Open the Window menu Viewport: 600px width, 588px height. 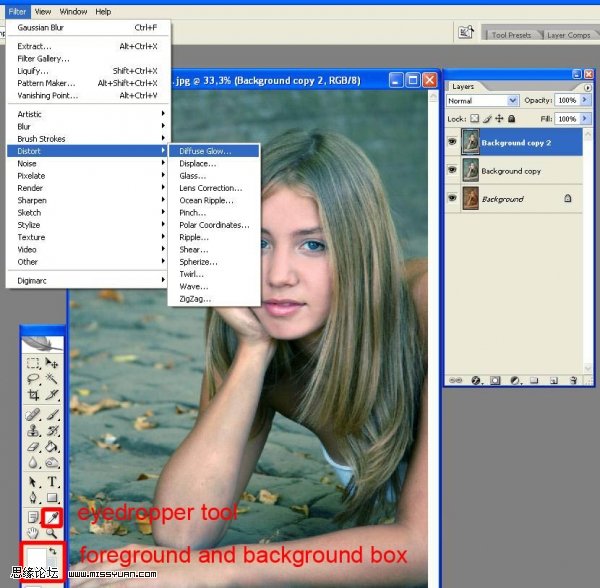pos(73,12)
